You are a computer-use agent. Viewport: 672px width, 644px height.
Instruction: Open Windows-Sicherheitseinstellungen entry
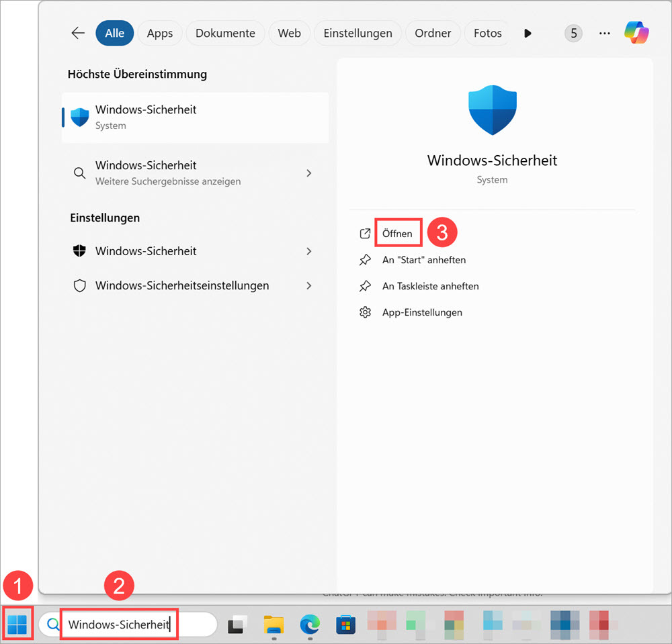[x=196, y=285]
